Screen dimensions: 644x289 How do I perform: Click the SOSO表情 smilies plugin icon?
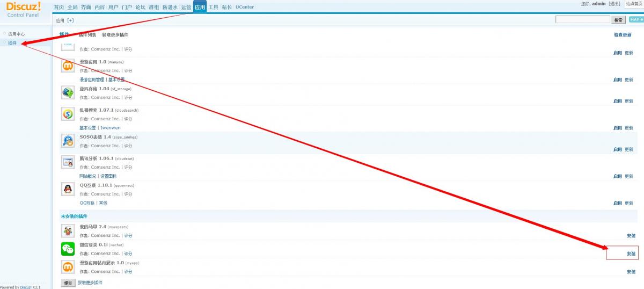point(68,141)
